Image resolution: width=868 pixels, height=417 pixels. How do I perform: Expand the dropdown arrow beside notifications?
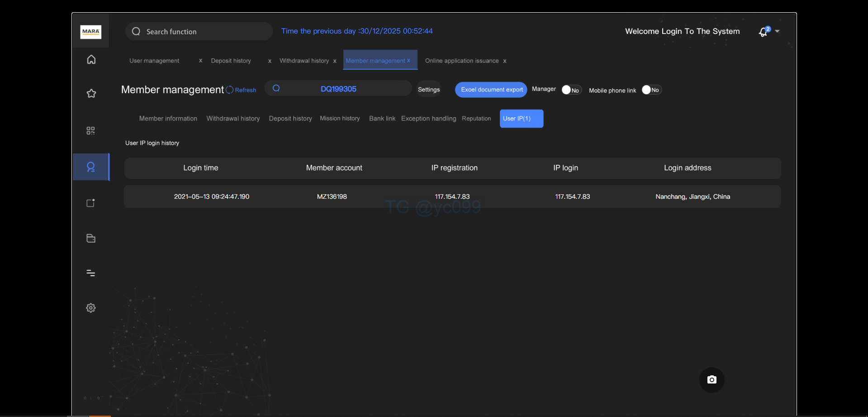pos(777,32)
